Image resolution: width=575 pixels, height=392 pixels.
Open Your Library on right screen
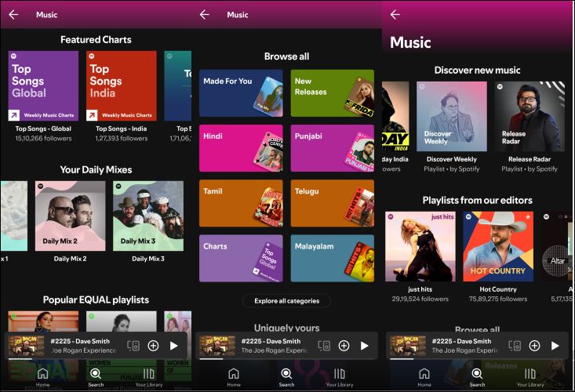pyautogui.click(x=530, y=377)
